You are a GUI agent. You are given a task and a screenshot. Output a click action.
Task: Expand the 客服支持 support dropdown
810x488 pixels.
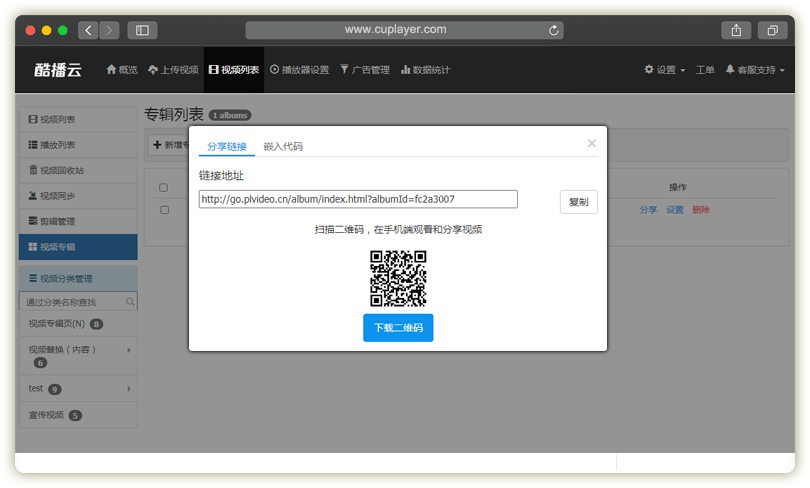click(755, 70)
